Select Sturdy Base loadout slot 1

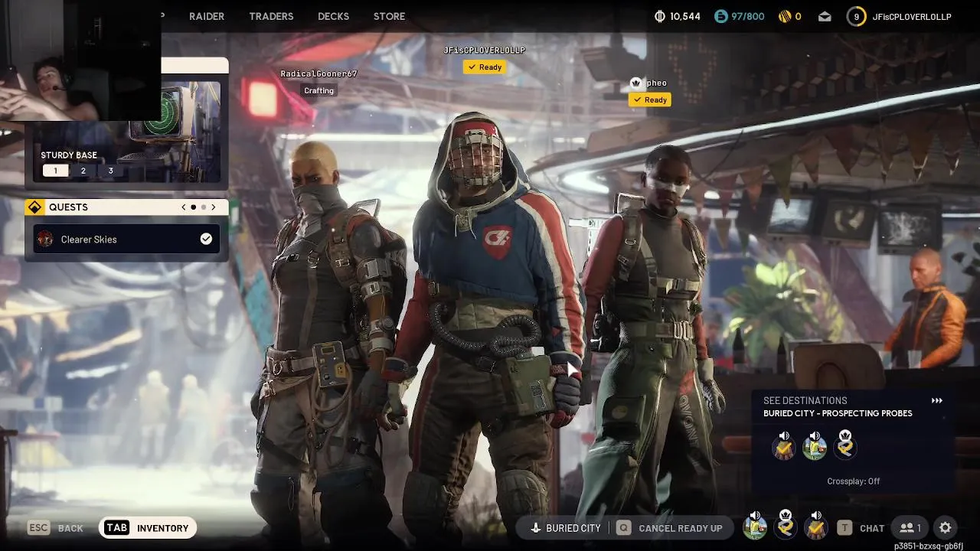tap(55, 171)
